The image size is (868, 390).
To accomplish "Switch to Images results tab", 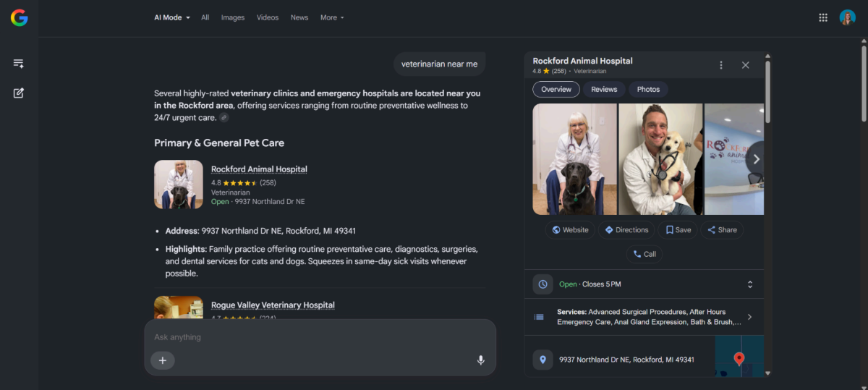I will tap(233, 17).
